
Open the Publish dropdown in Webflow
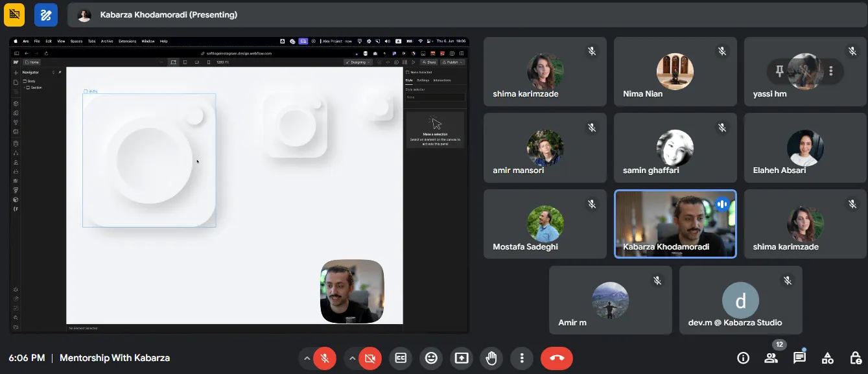pyautogui.click(x=452, y=62)
